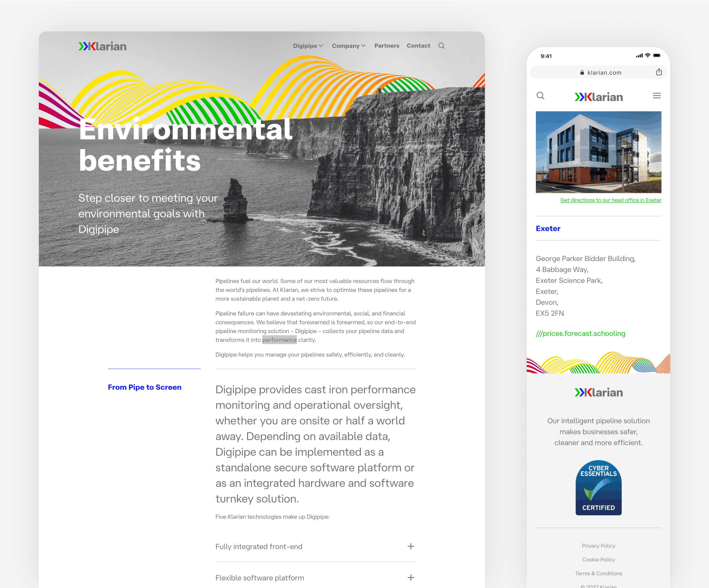Click Flexible software platform row title
The width and height of the screenshot is (709, 588).
(x=260, y=578)
